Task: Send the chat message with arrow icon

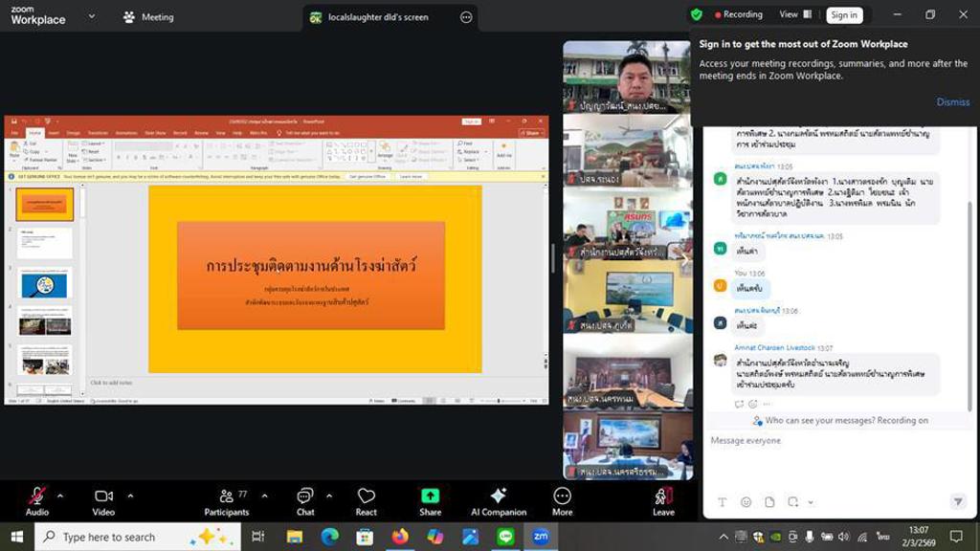Action: 957,502
